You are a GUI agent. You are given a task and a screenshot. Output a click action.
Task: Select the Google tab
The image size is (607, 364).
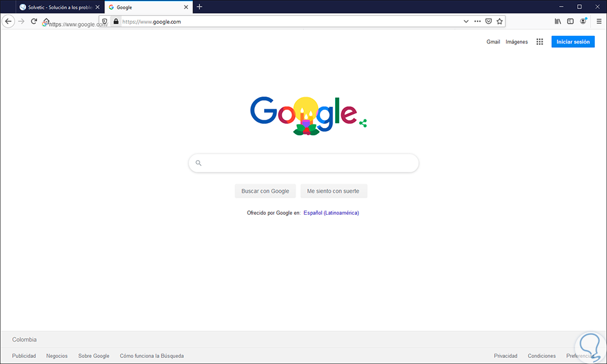[148, 7]
